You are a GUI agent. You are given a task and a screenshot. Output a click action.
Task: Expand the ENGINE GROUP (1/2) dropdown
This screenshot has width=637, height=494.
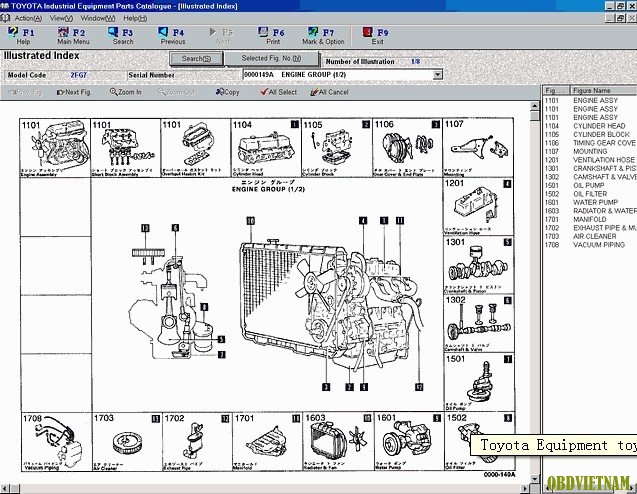point(438,75)
